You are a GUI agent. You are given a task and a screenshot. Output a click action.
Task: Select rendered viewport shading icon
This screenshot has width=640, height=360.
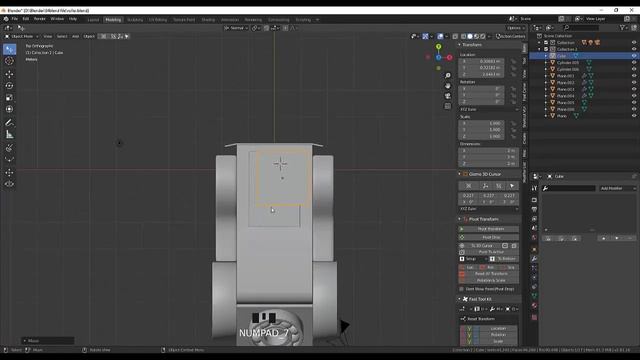(483, 36)
